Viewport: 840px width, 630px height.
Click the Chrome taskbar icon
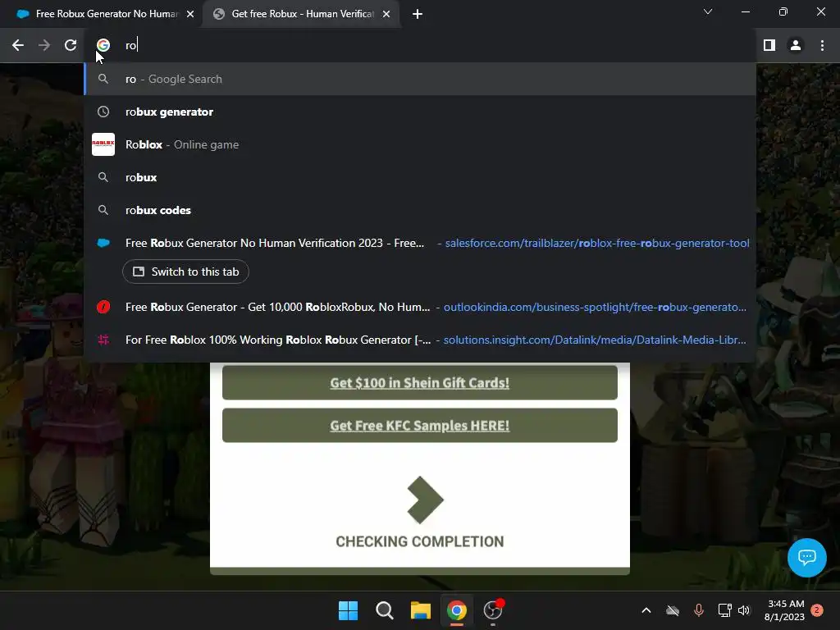point(457,610)
